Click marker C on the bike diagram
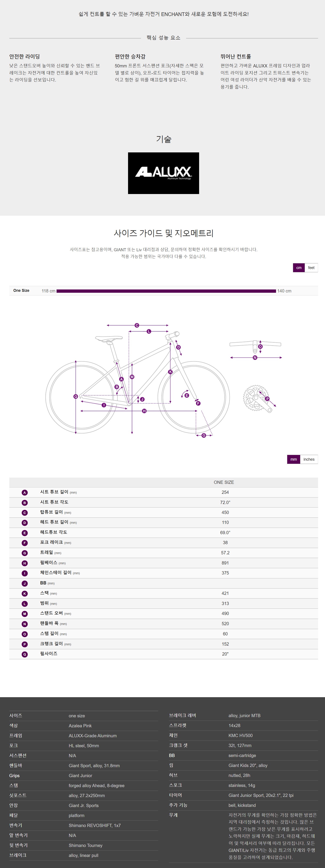 click(137, 325)
